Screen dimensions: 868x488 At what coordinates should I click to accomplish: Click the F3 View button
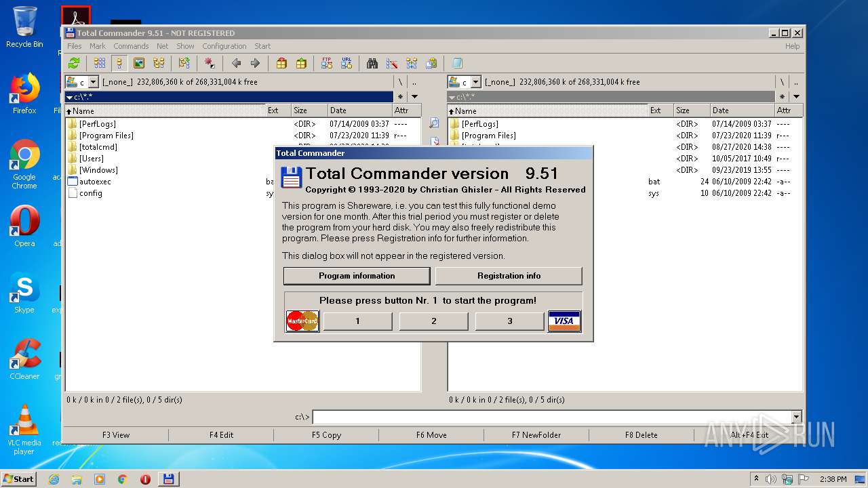coord(116,435)
